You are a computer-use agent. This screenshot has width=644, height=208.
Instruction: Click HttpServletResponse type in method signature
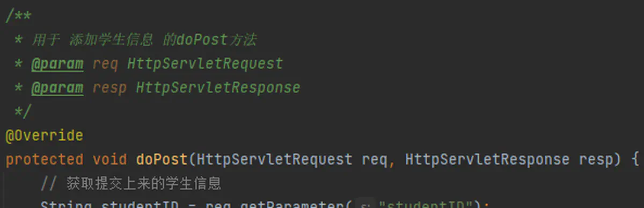(x=487, y=160)
